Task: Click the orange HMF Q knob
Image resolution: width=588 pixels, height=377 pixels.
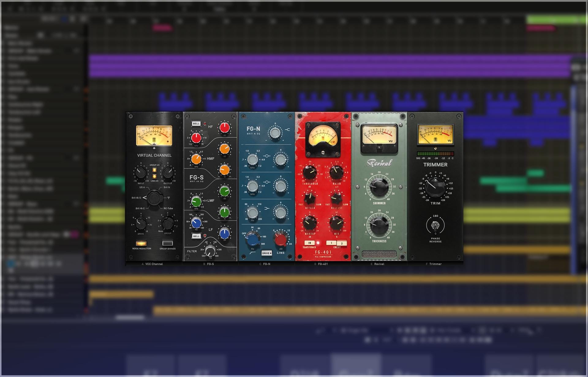Action: [224, 169]
